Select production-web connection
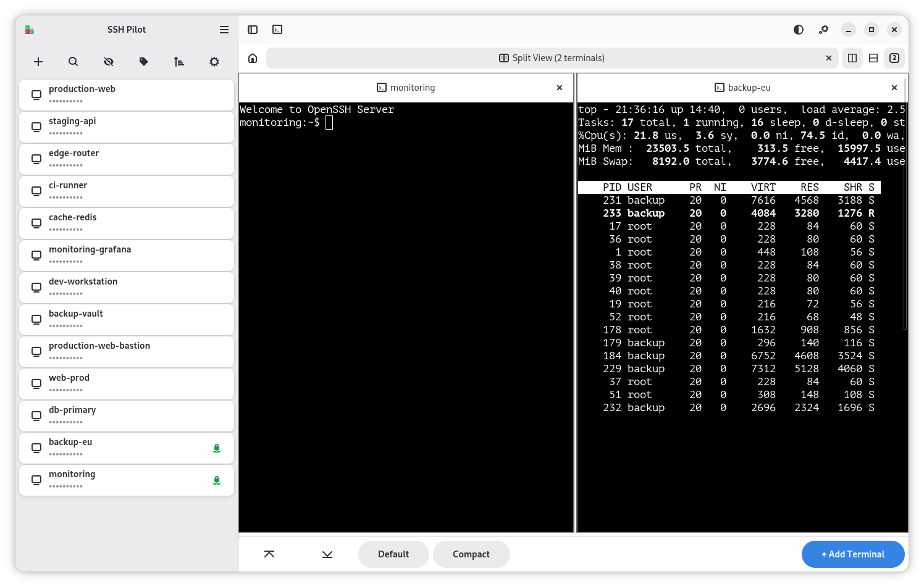 point(127,95)
